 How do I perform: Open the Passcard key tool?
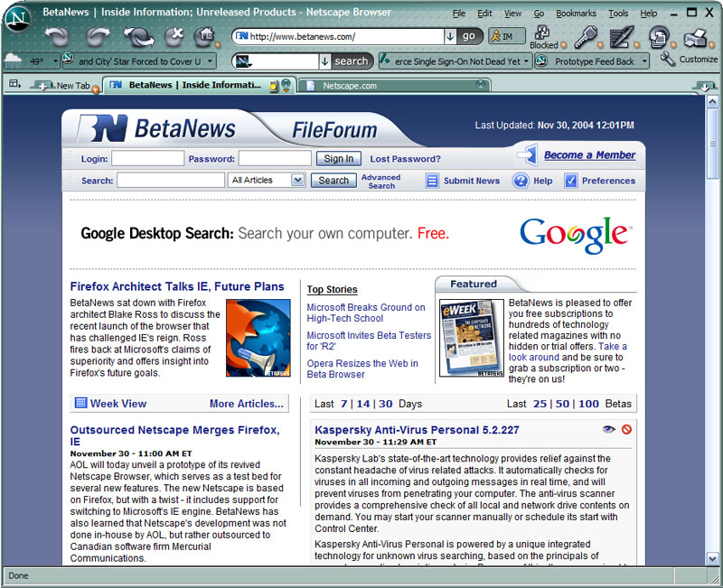[x=586, y=37]
